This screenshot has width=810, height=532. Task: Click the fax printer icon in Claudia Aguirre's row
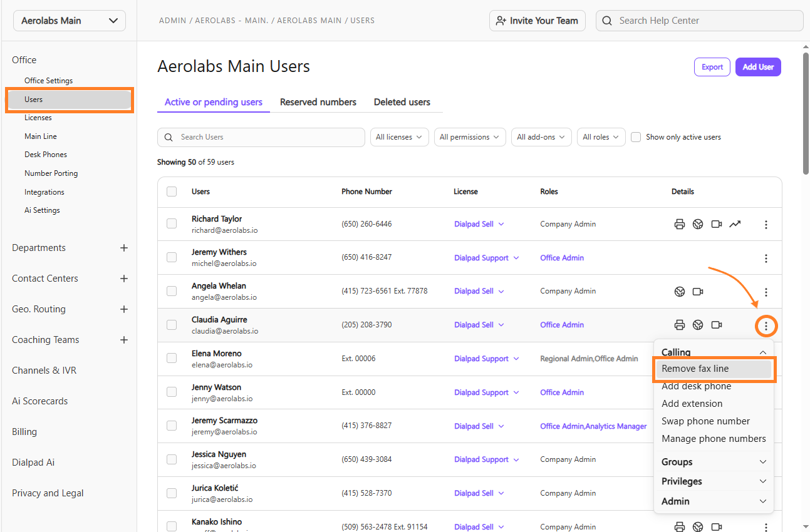click(x=680, y=325)
